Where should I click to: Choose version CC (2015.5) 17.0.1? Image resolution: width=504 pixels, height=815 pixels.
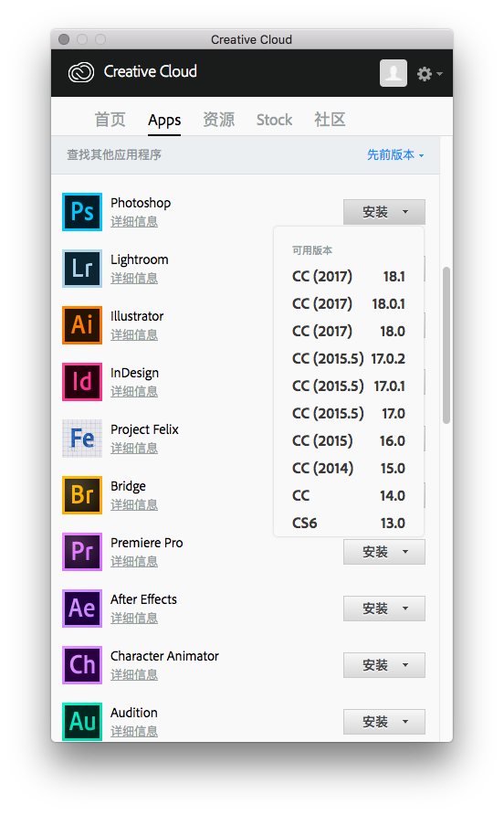349,386
